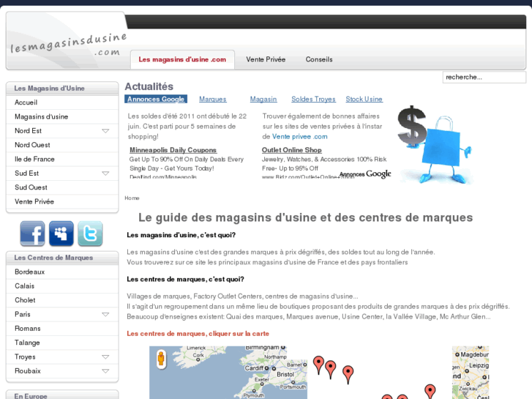532x399 pixels.
Task: Click the lesmagasinsdusine.com logo
Action: [69, 45]
